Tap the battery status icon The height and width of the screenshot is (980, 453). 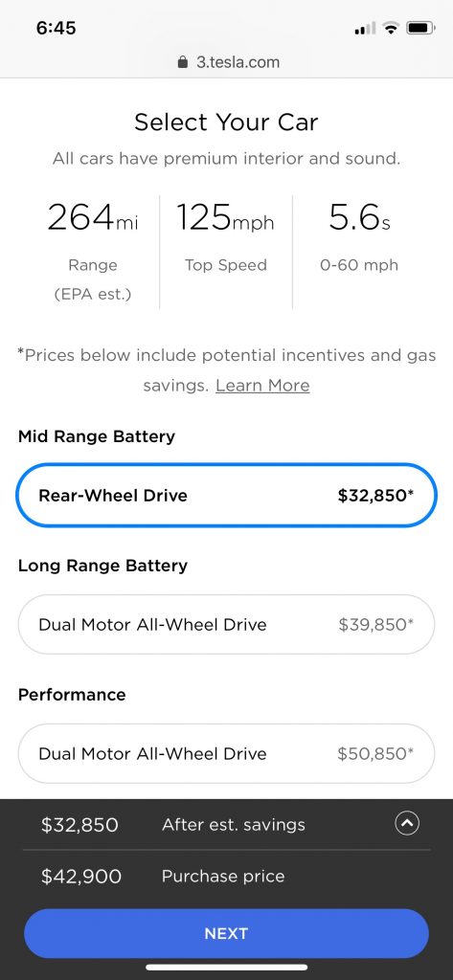pos(420,28)
